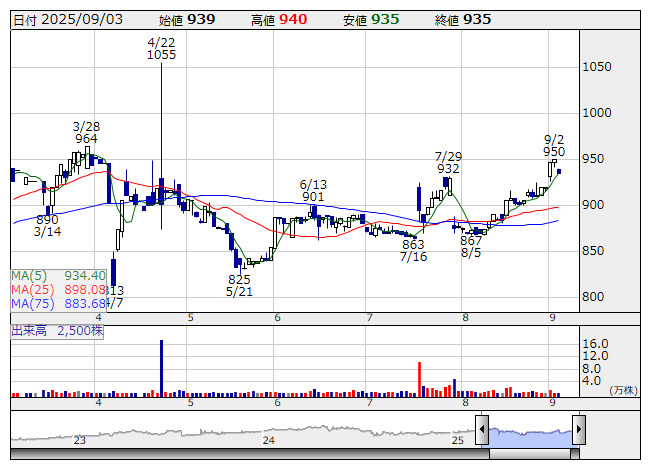Click the tall red volume bar in July

click(419, 379)
